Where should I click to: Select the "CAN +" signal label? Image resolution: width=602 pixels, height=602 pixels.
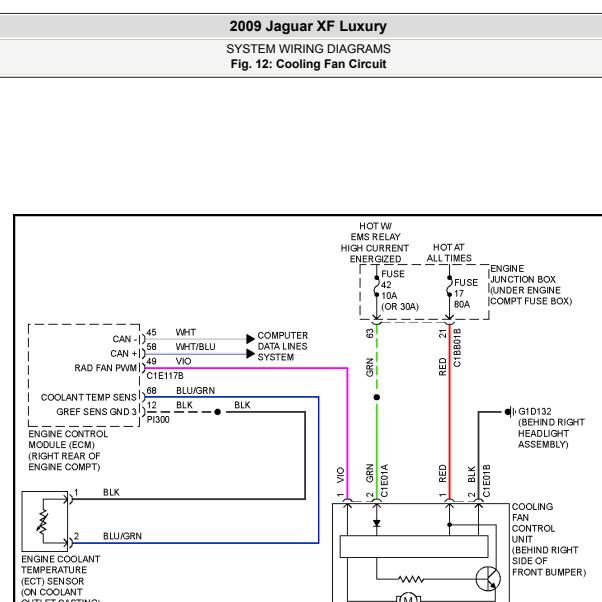tap(124, 354)
